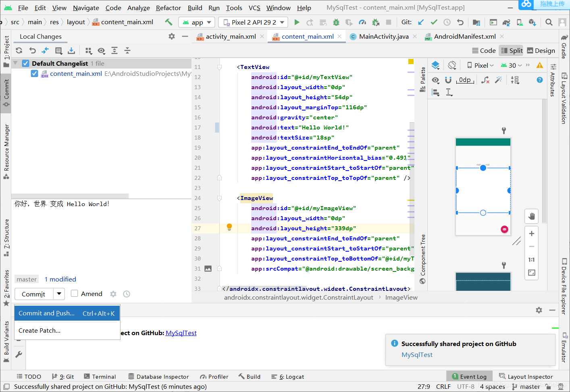Launch debugging via the Debug bug icon
Image resolution: width=570 pixels, height=392 pixels.
tap(336, 22)
